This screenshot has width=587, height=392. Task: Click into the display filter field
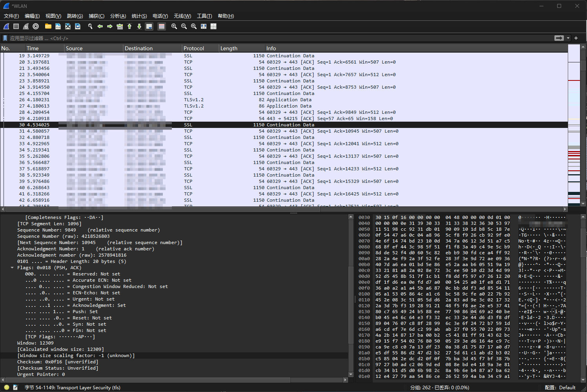click(281, 38)
